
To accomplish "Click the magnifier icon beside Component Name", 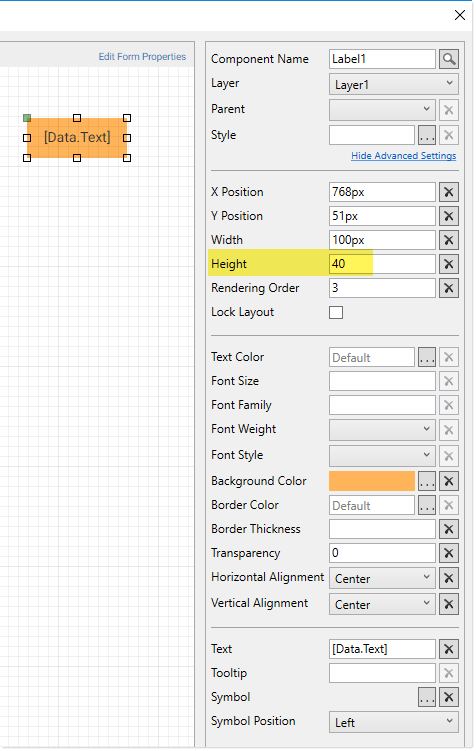I will [x=449, y=59].
